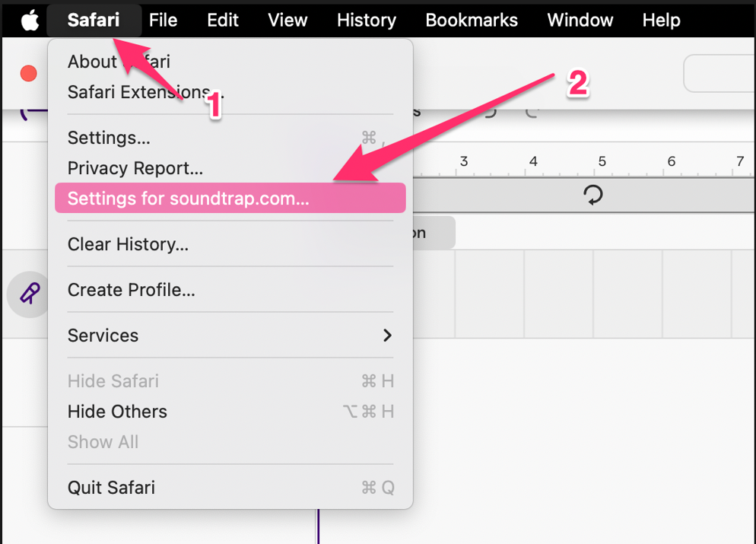Open the Window menu
The width and height of the screenshot is (756, 544).
pos(580,21)
